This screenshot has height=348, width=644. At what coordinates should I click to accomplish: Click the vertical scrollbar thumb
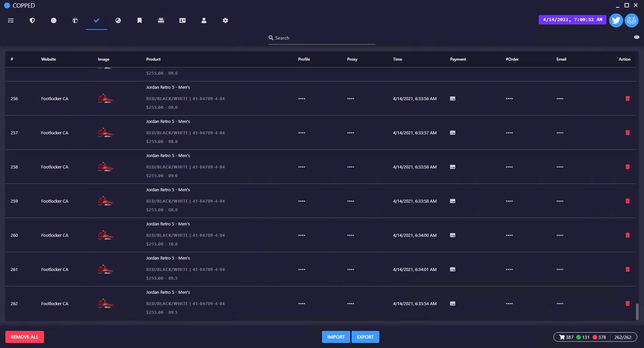coord(638,312)
